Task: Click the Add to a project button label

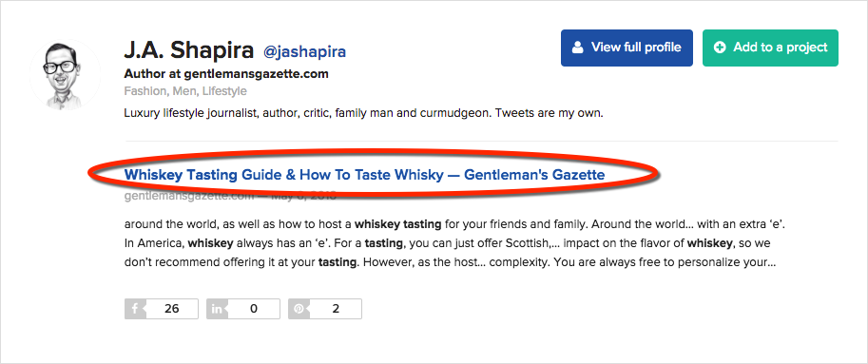Action: click(781, 48)
